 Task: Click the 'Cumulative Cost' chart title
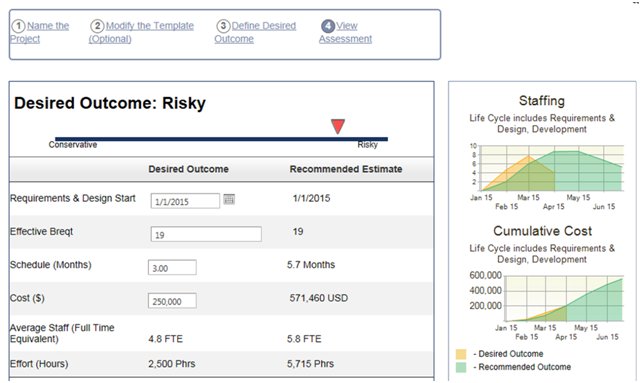[x=542, y=231]
